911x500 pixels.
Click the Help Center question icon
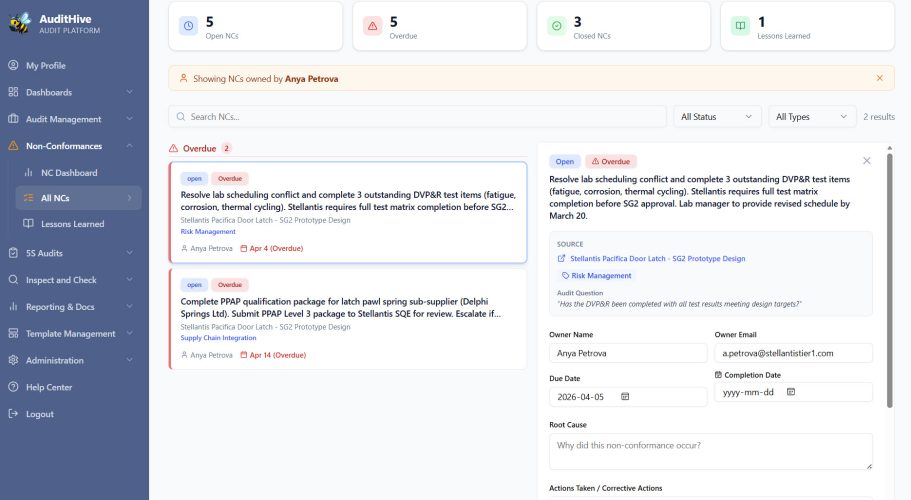(13, 387)
